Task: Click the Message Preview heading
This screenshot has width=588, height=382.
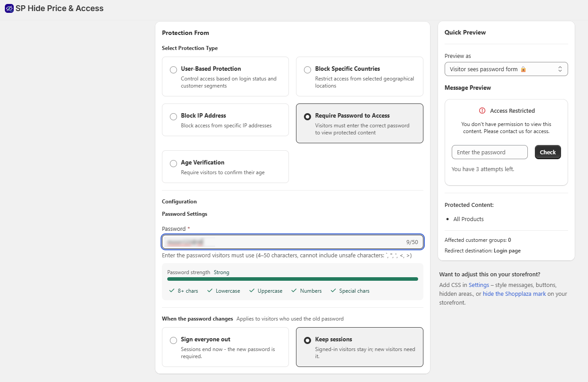Action: tap(468, 88)
